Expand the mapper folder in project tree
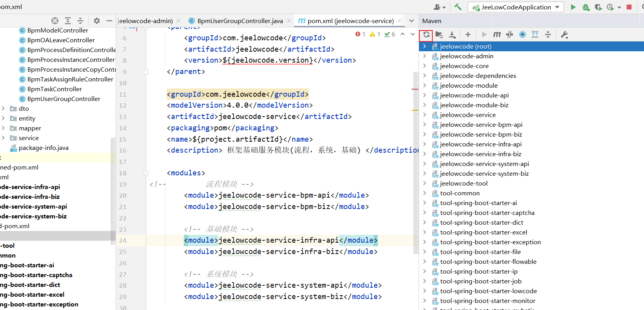The height and width of the screenshot is (310, 644). tap(4, 128)
